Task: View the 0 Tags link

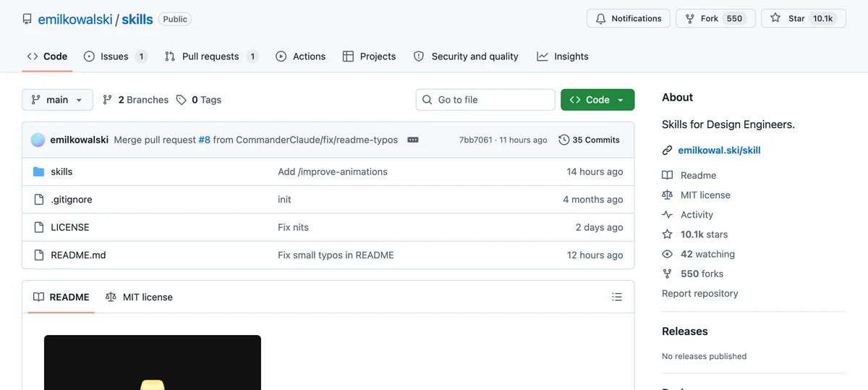Action: (199, 100)
